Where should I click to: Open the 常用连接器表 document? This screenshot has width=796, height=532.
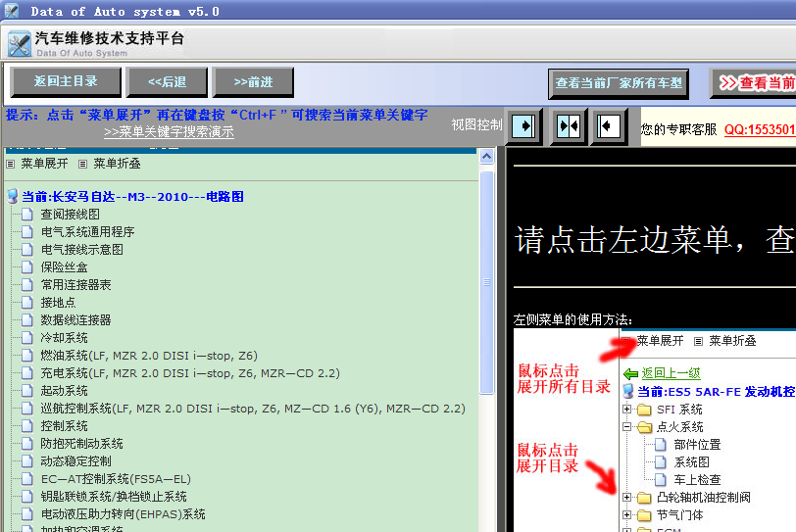tap(75, 285)
